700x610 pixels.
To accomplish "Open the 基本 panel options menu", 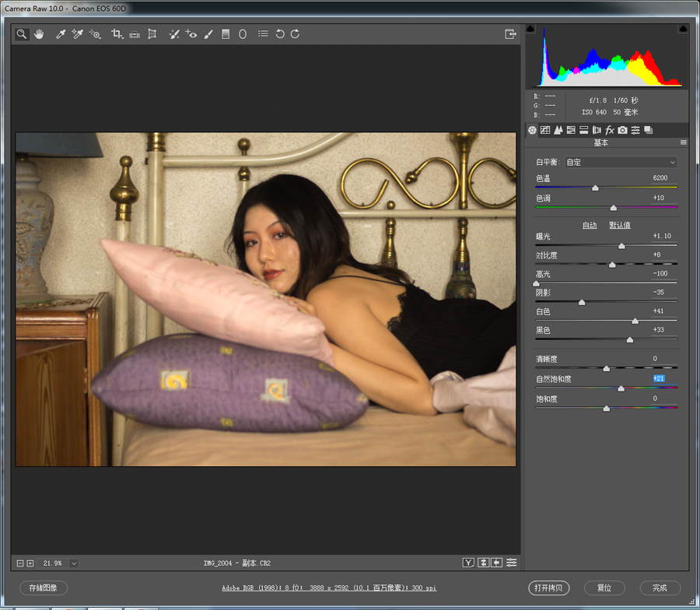I will (x=684, y=142).
